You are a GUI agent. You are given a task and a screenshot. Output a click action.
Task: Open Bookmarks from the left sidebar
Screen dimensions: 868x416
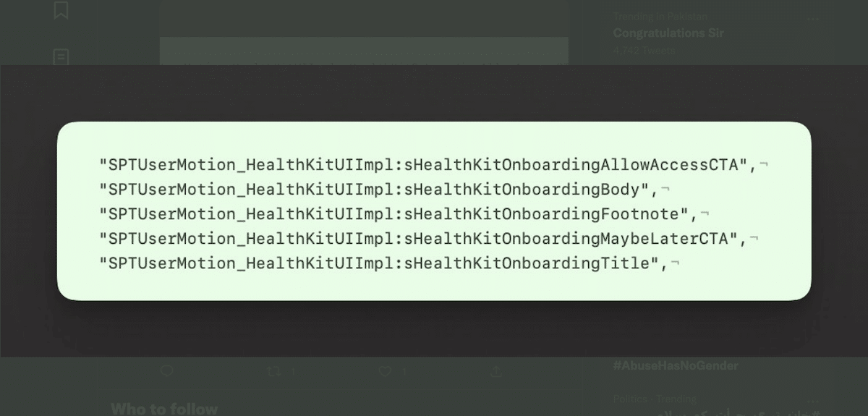pos(61,11)
